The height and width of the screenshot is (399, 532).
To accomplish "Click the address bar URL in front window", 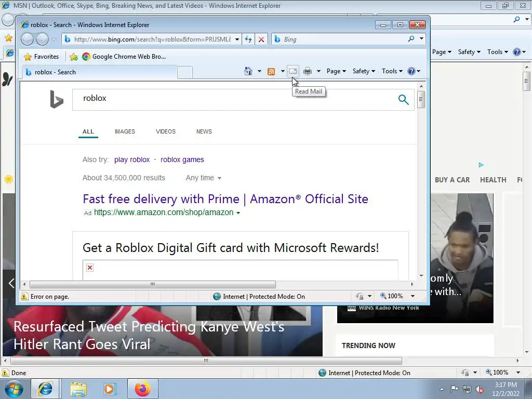I will (152, 39).
